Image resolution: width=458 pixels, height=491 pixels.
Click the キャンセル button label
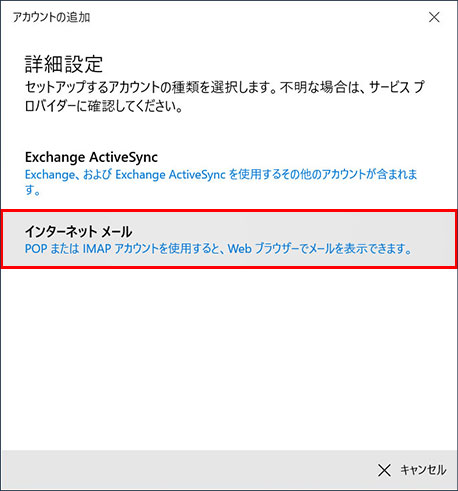[x=423, y=470]
